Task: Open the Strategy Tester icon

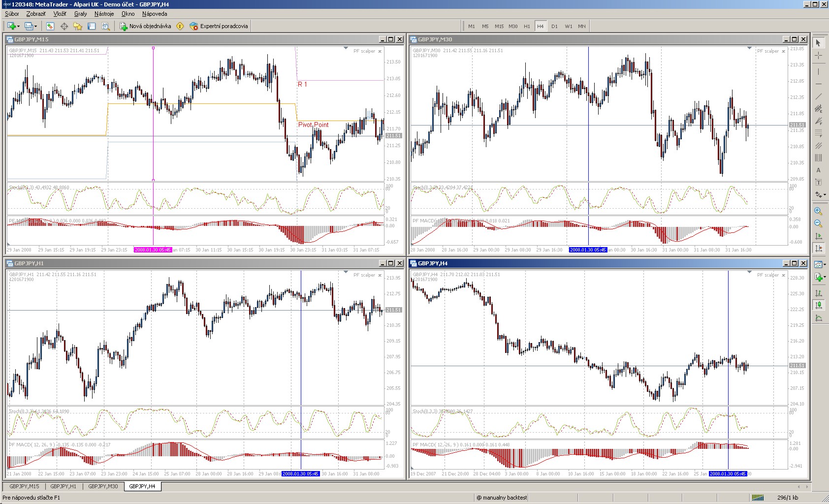Action: tap(105, 26)
